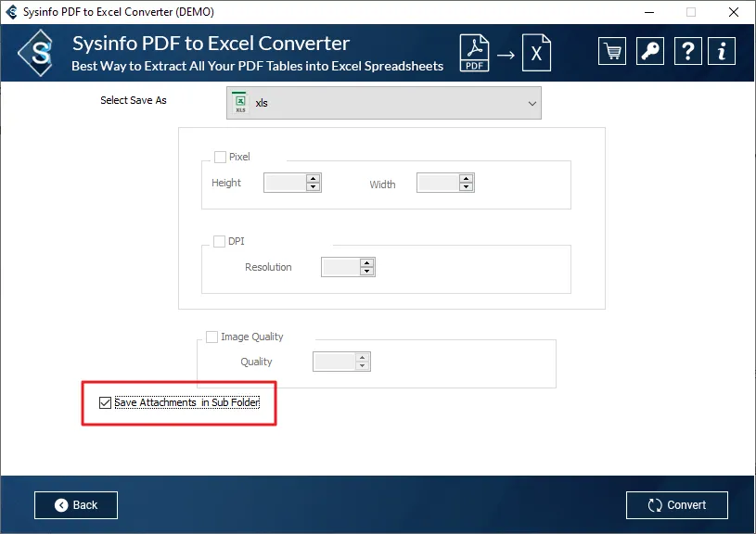The width and height of the screenshot is (756, 534).
Task: Click the Sysinfo S logo
Action: coord(41,53)
